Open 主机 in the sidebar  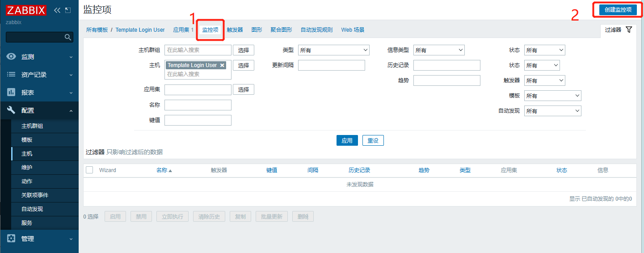click(x=27, y=154)
